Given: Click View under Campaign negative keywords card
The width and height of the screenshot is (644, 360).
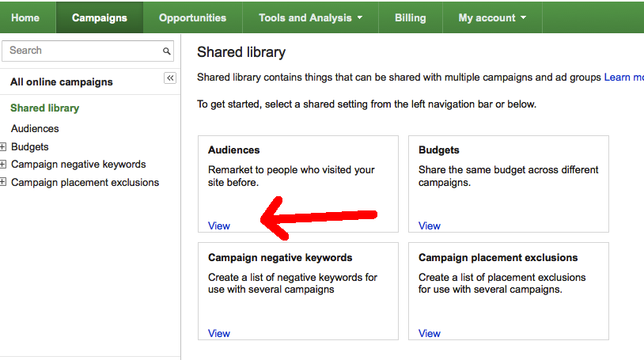Looking at the screenshot, I should tap(219, 333).
